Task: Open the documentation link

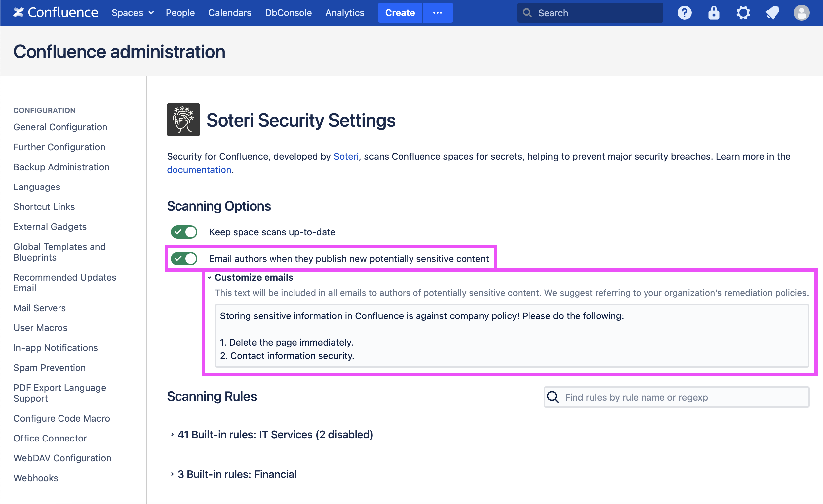Action: [x=199, y=170]
